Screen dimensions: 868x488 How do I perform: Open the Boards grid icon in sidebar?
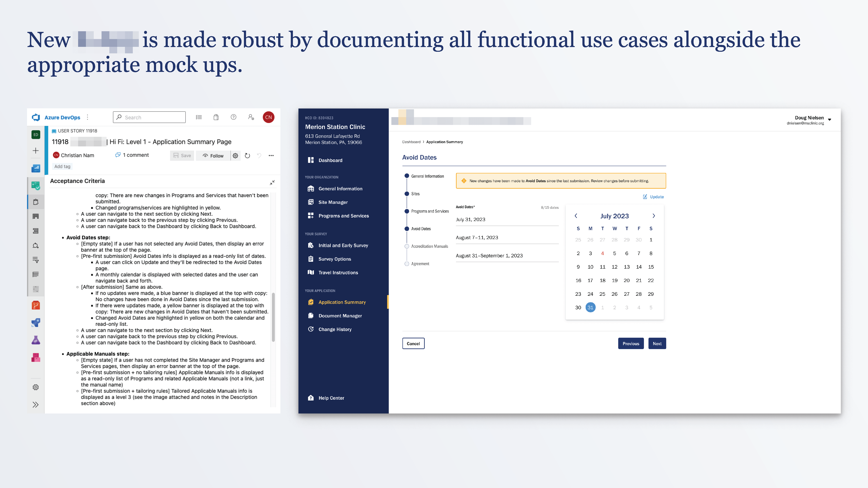pos(36,216)
